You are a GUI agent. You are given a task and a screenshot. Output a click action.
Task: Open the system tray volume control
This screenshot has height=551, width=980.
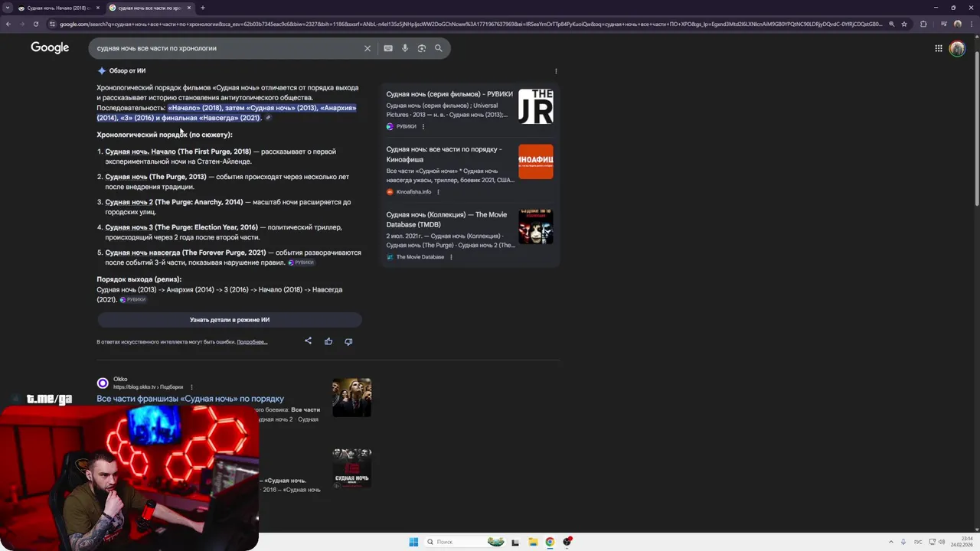point(942,542)
